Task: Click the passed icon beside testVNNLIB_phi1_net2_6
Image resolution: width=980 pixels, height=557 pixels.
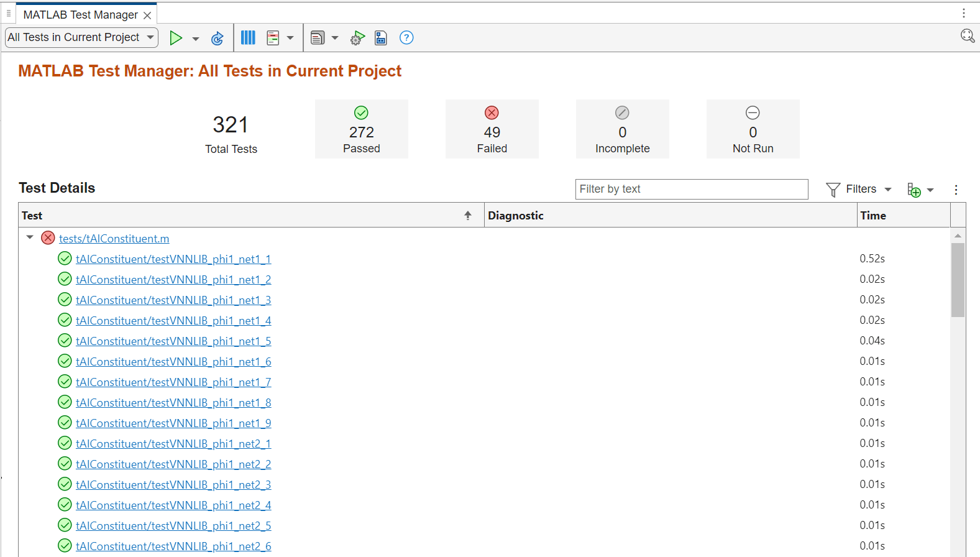Action: [65, 545]
